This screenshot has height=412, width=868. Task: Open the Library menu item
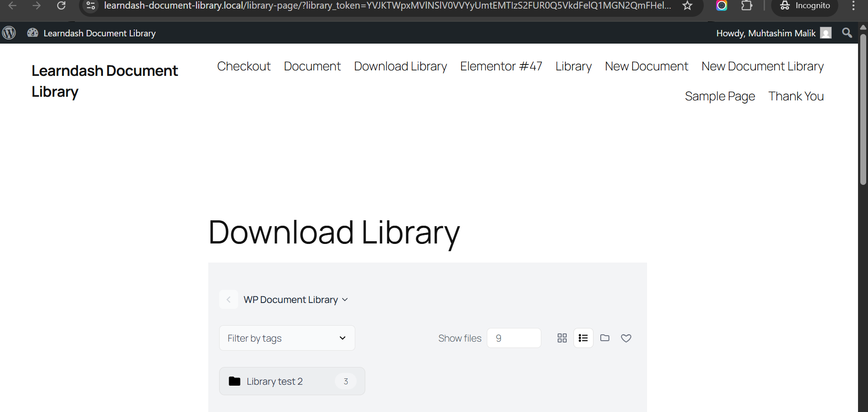point(574,66)
